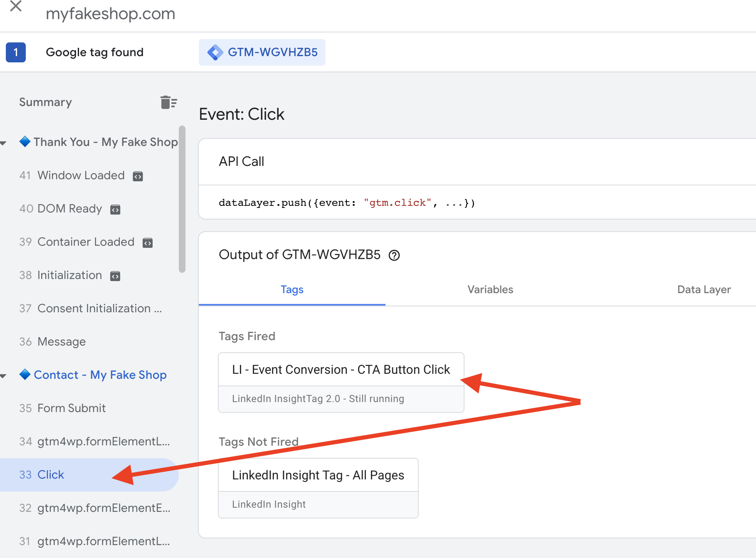Collapse the Thank You - My Fake Shop group
The width and height of the screenshot is (756, 558).
pos(4,142)
